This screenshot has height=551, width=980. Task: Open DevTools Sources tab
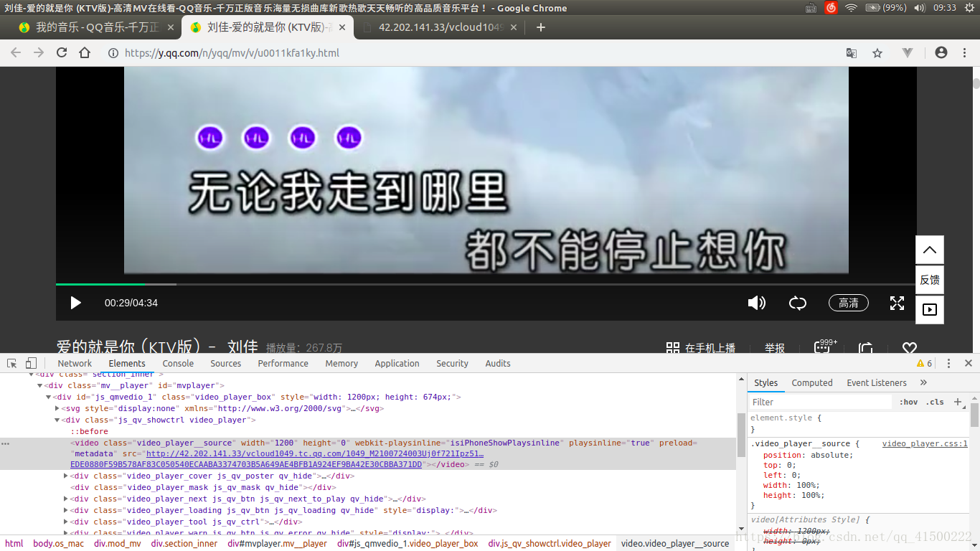click(226, 363)
